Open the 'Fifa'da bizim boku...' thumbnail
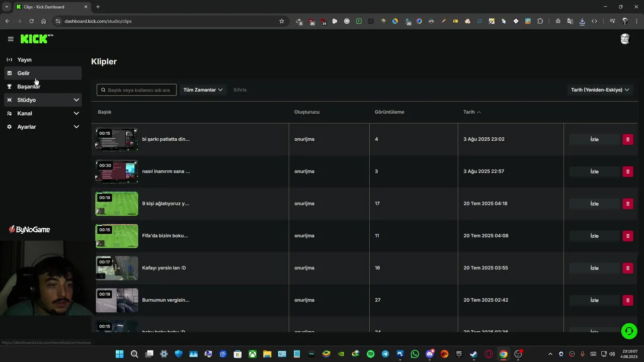This screenshot has width=644, height=362. (x=117, y=236)
